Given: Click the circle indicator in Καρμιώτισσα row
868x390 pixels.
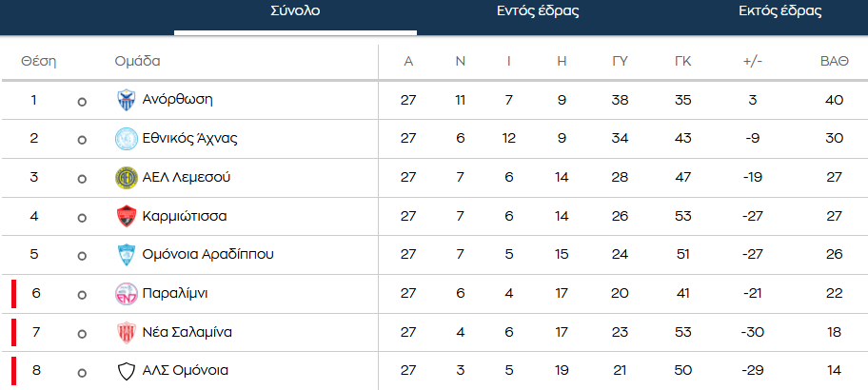Looking at the screenshot, I should tap(82, 218).
